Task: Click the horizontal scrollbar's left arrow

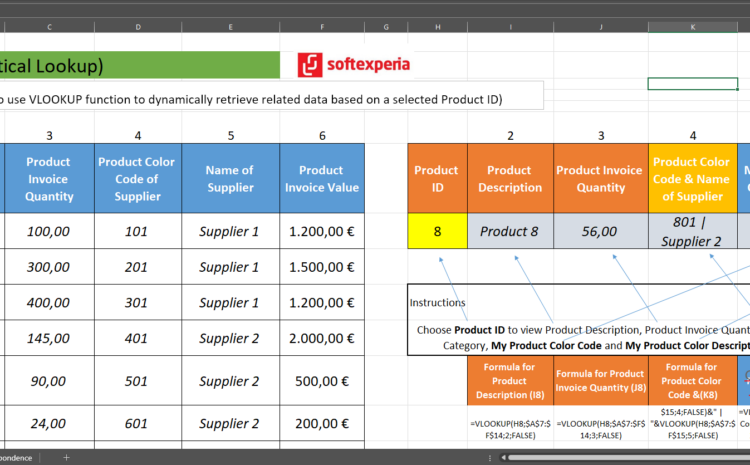Action: [x=503, y=458]
